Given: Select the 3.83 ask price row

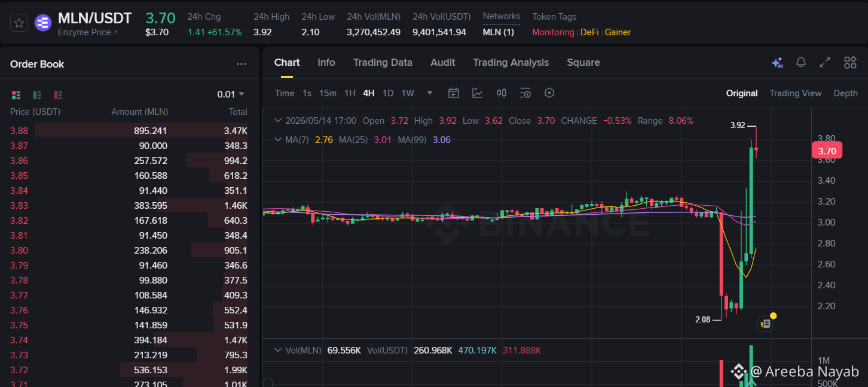Looking at the screenshot, I should [x=129, y=205].
